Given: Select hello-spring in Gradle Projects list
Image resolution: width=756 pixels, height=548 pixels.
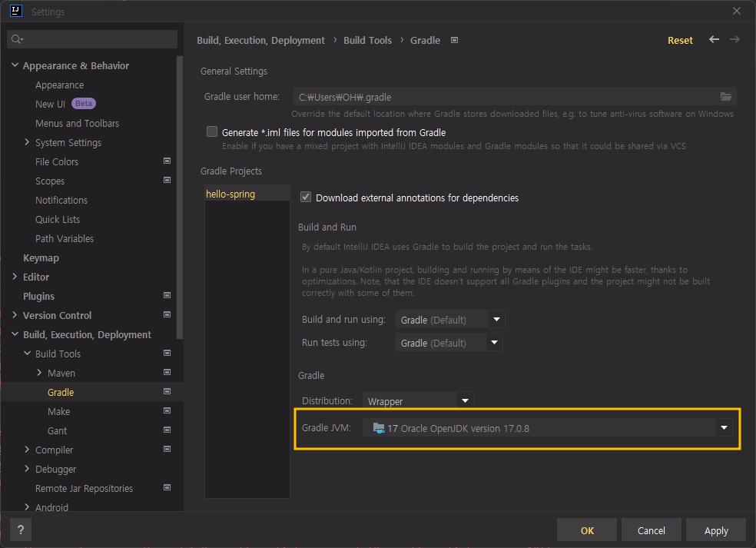Looking at the screenshot, I should pyautogui.click(x=247, y=194).
